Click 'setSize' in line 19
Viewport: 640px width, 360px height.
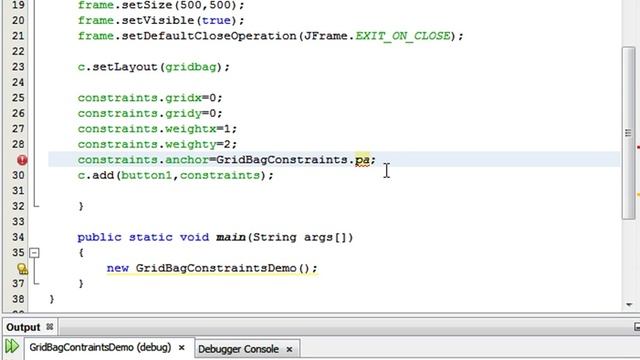(x=147, y=6)
